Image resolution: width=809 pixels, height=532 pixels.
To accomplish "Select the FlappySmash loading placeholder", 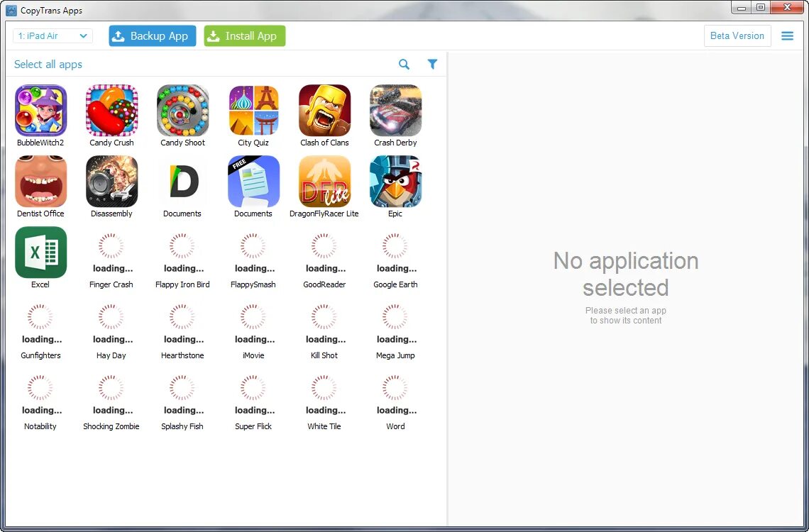I will click(253, 252).
